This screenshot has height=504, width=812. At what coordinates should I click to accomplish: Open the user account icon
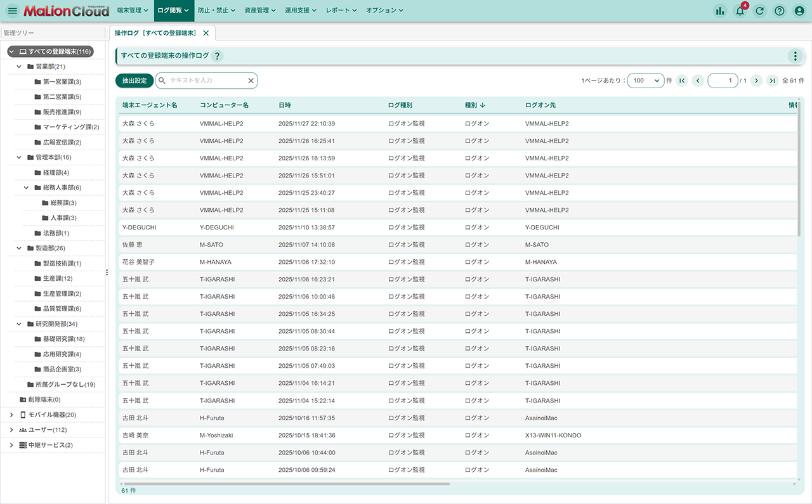pyautogui.click(x=799, y=11)
